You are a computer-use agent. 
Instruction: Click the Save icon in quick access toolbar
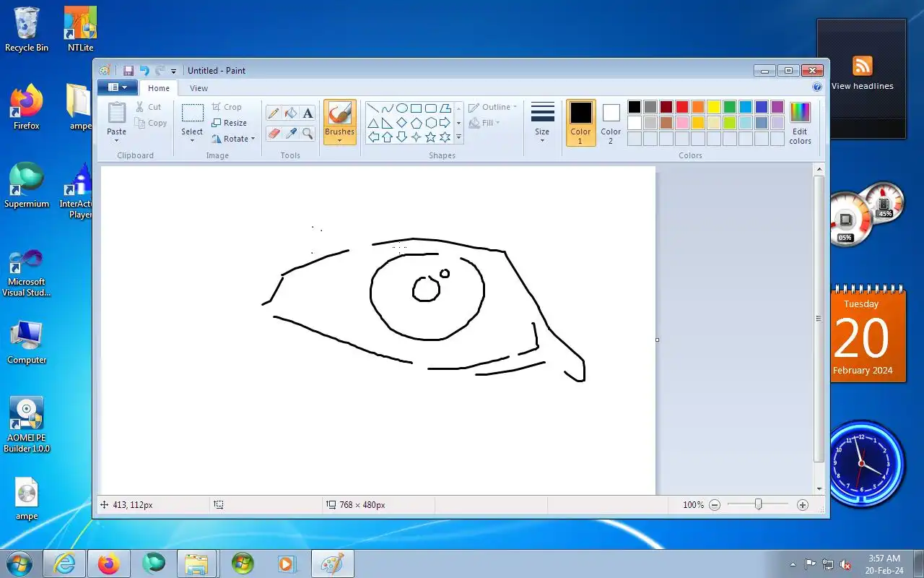coord(128,71)
